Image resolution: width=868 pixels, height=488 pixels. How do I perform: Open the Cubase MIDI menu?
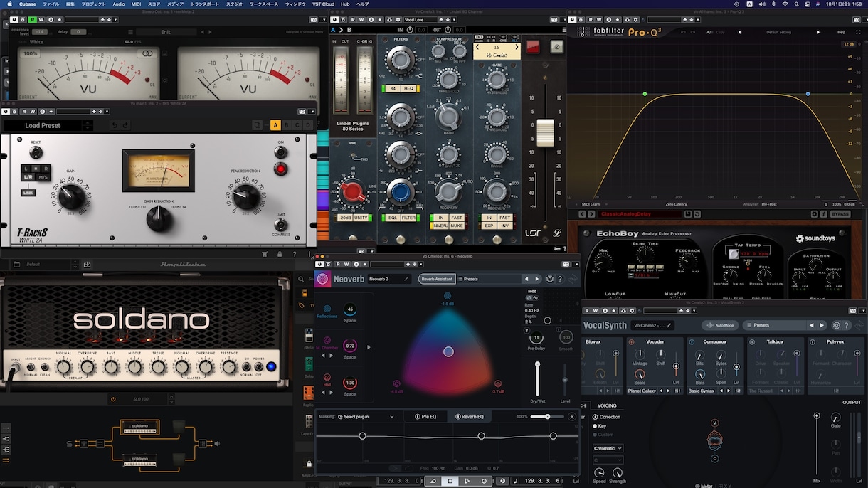(x=137, y=4)
